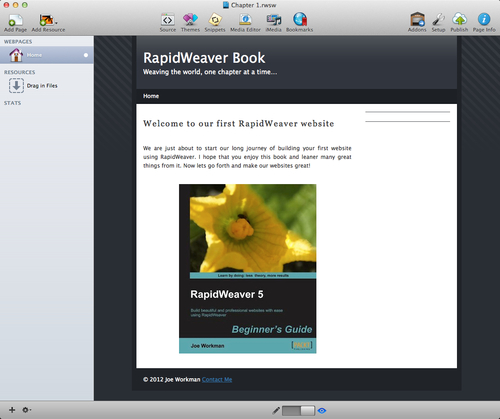
Task: Open the Addons icon
Action: click(x=417, y=20)
